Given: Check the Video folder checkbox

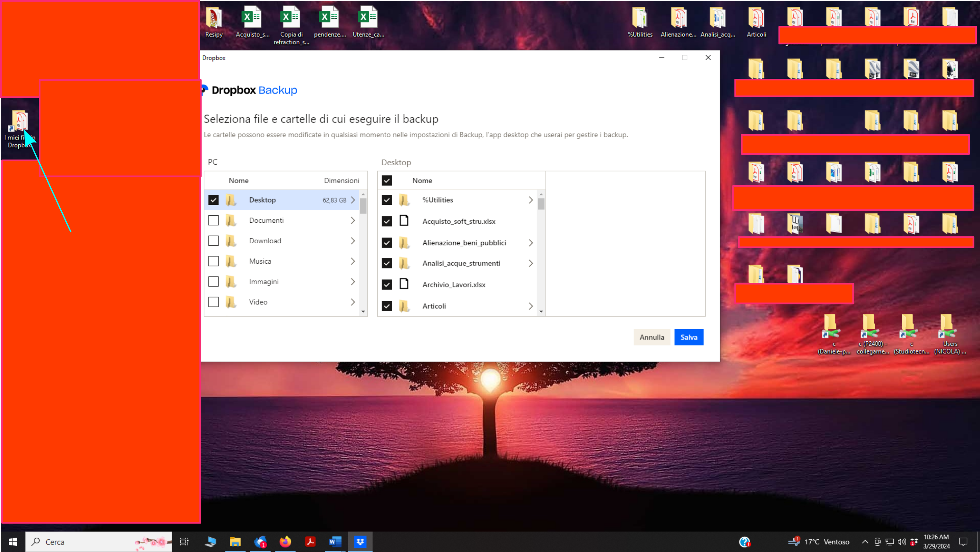Looking at the screenshot, I should click(x=213, y=302).
